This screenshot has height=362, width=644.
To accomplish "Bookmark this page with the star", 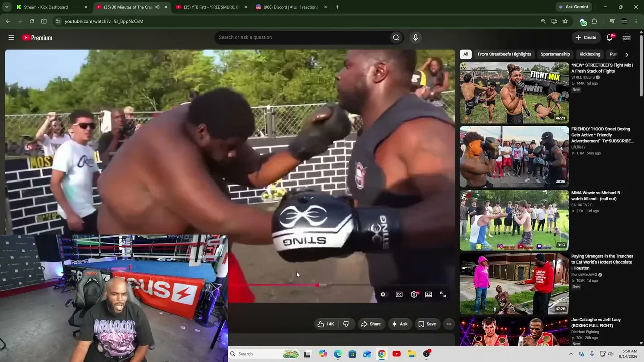I will point(565,21).
